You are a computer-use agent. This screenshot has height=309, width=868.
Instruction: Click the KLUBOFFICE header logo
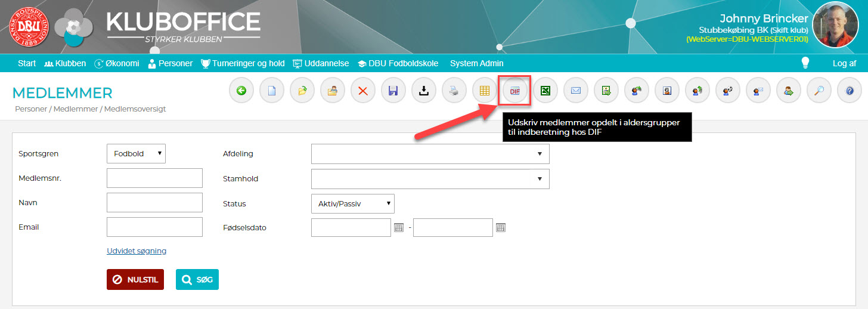click(x=183, y=27)
